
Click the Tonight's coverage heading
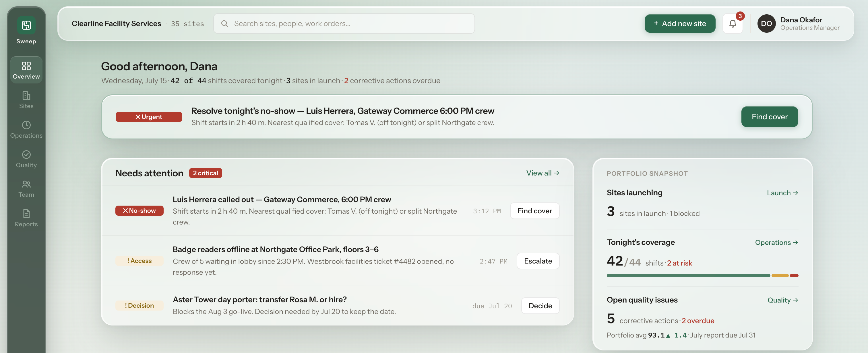click(641, 242)
